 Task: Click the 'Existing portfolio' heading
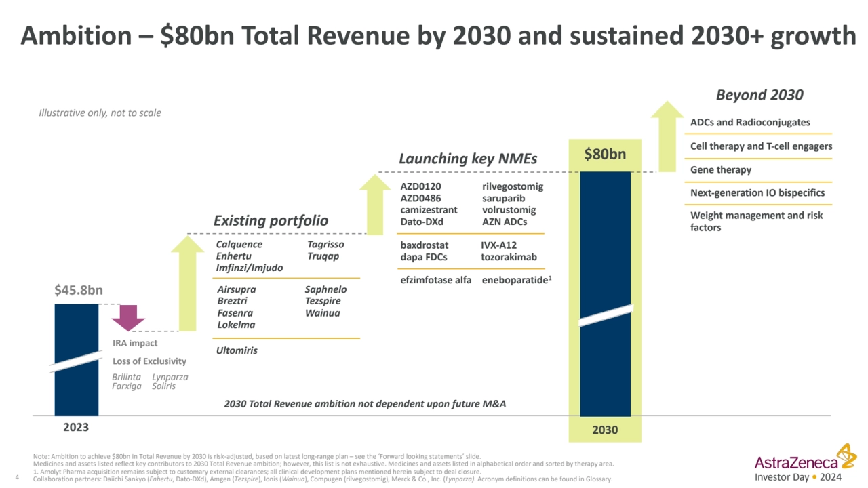(x=271, y=220)
